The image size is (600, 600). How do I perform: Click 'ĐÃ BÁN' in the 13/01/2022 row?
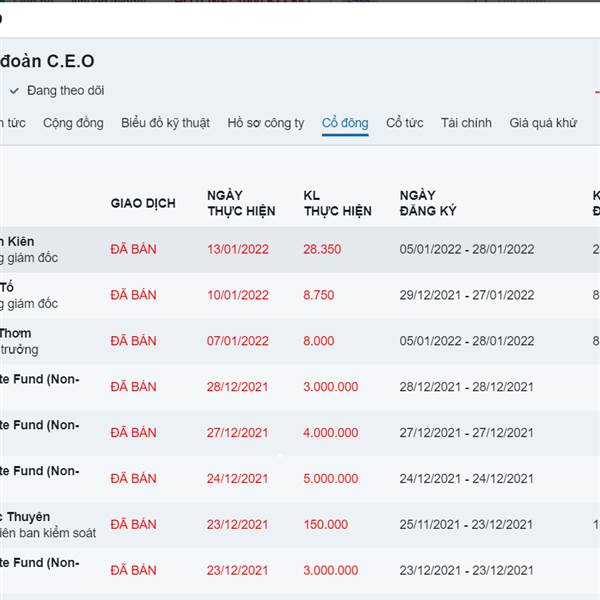[x=134, y=249]
